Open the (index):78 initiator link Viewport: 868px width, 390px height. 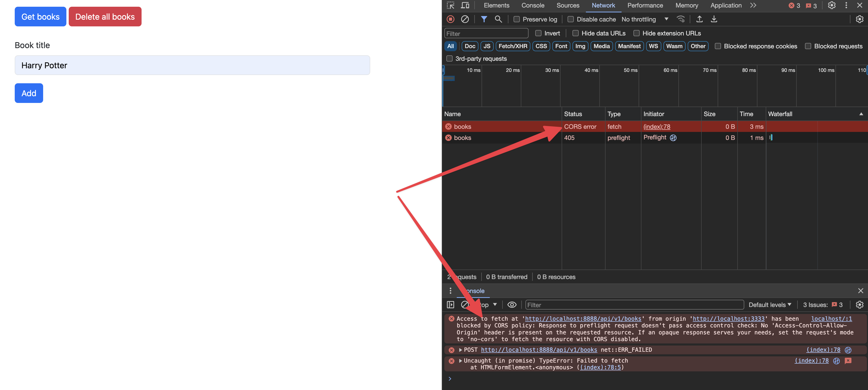pos(656,126)
